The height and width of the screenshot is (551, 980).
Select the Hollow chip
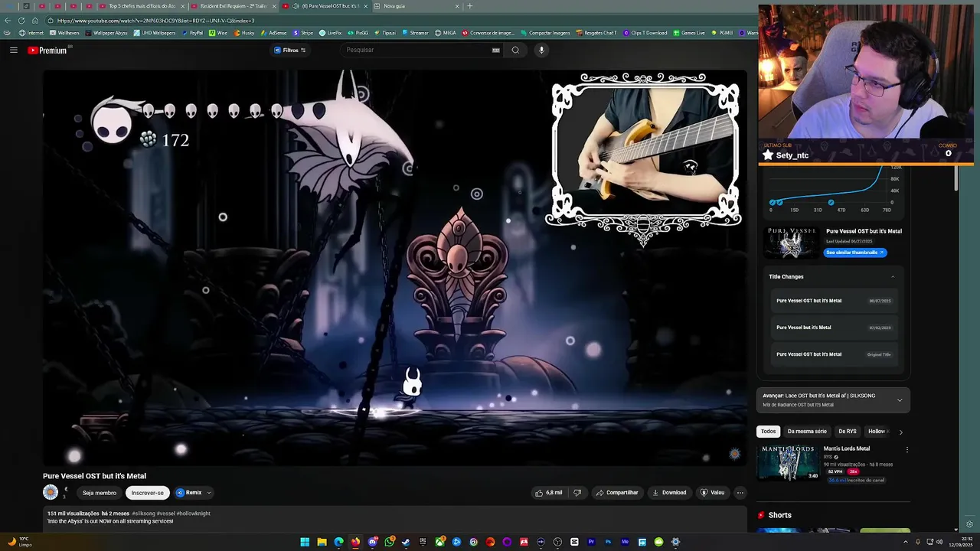click(877, 432)
